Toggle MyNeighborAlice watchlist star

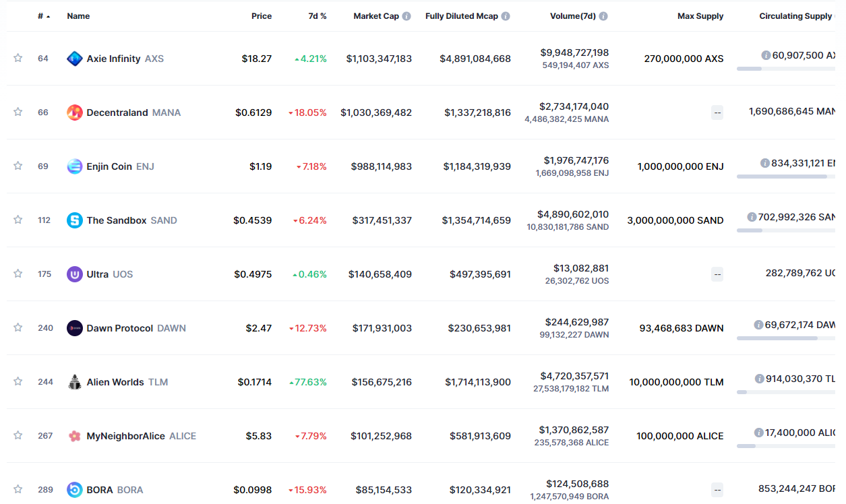pos(18,435)
